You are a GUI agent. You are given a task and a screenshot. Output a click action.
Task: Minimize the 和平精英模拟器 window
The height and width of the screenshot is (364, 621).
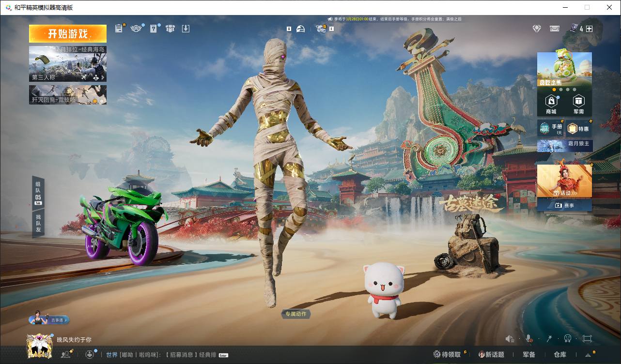pos(565,7)
